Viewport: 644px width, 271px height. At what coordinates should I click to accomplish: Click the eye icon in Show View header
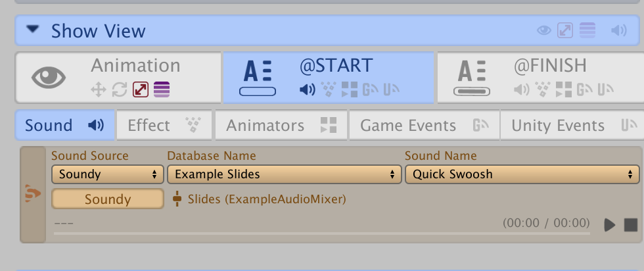(543, 30)
